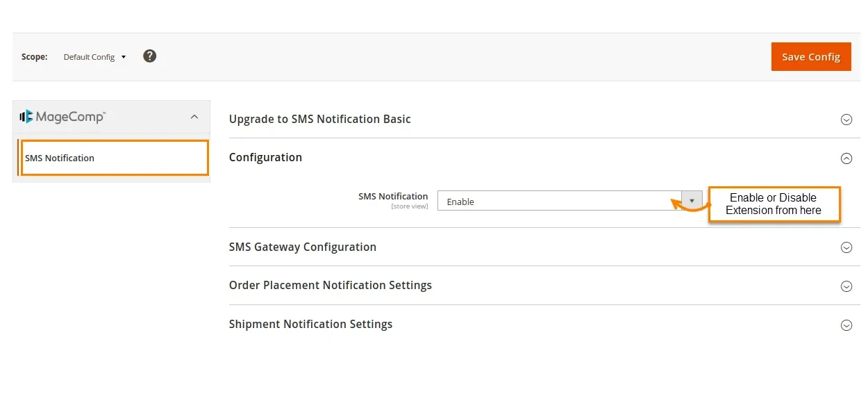Click the SMS Notification field label
This screenshot has width=868, height=417.
pos(393,197)
